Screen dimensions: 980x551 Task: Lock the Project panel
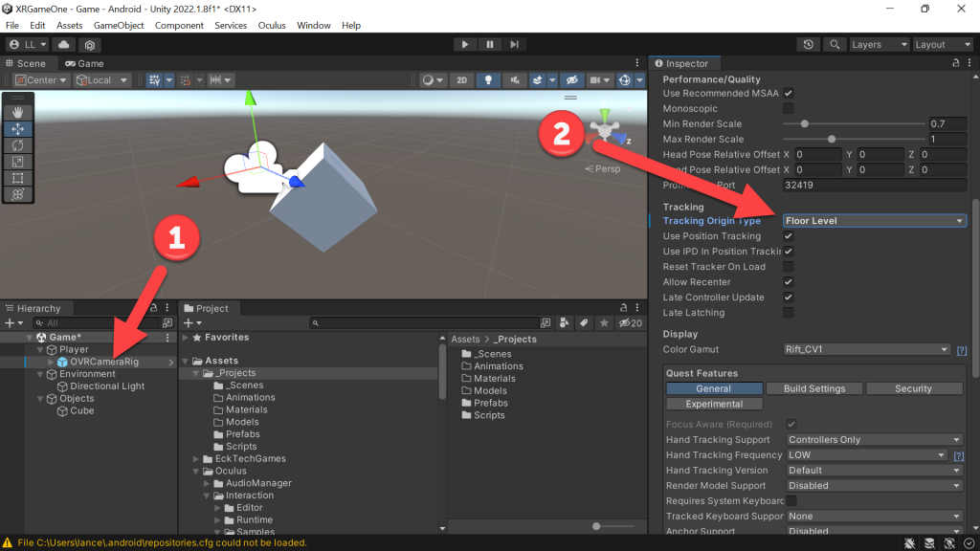[x=623, y=308]
